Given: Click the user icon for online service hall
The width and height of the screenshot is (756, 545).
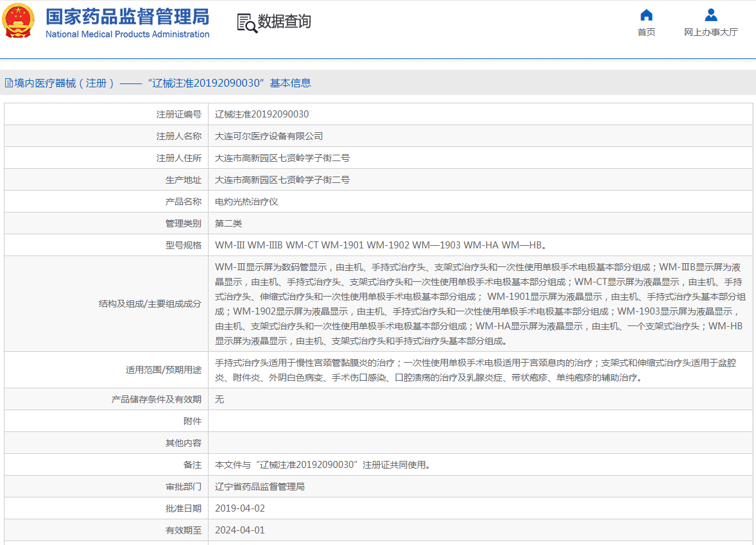Looking at the screenshot, I should coord(710,15).
